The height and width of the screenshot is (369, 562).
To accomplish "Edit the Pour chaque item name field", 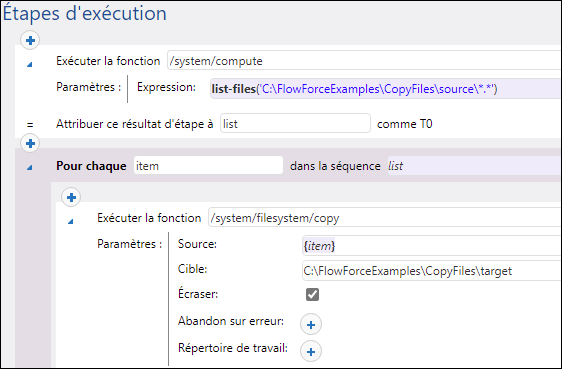I will tap(208, 166).
